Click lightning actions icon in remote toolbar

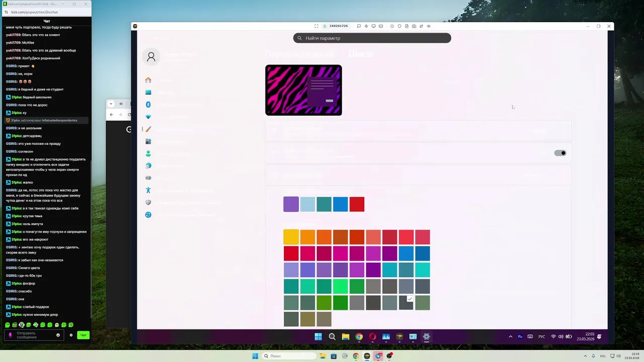[x=366, y=26]
